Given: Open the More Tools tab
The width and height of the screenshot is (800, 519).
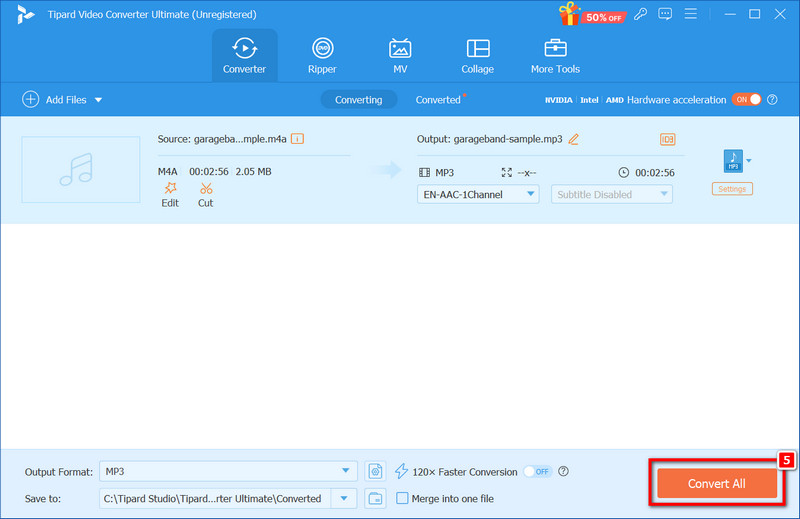Looking at the screenshot, I should point(555,56).
